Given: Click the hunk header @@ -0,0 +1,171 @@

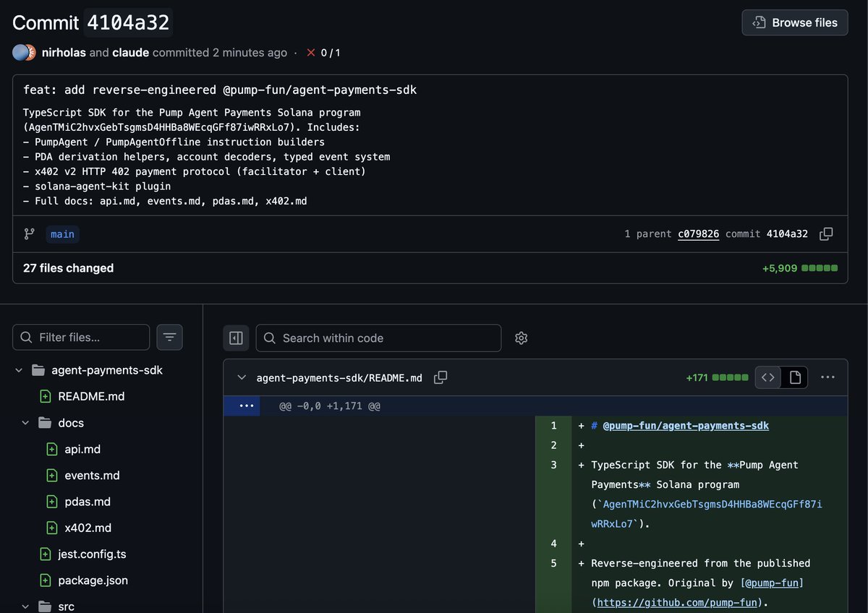Looking at the screenshot, I should pyautogui.click(x=330, y=406).
